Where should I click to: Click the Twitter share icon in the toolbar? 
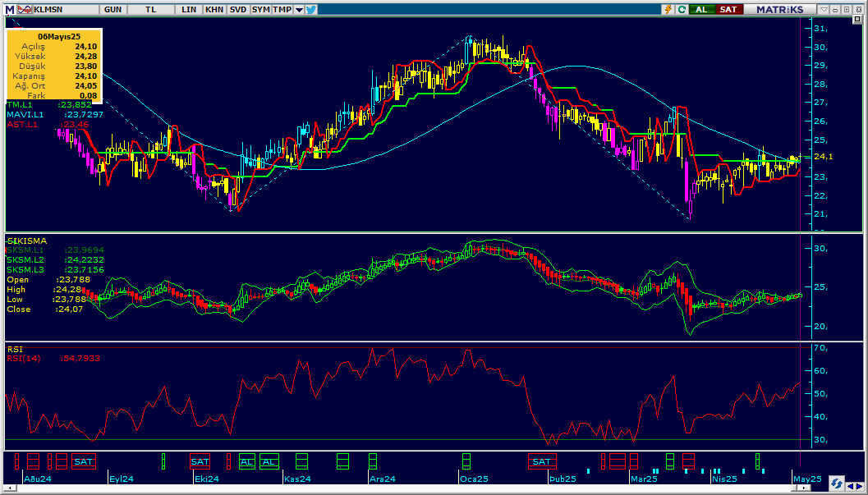[310, 9]
